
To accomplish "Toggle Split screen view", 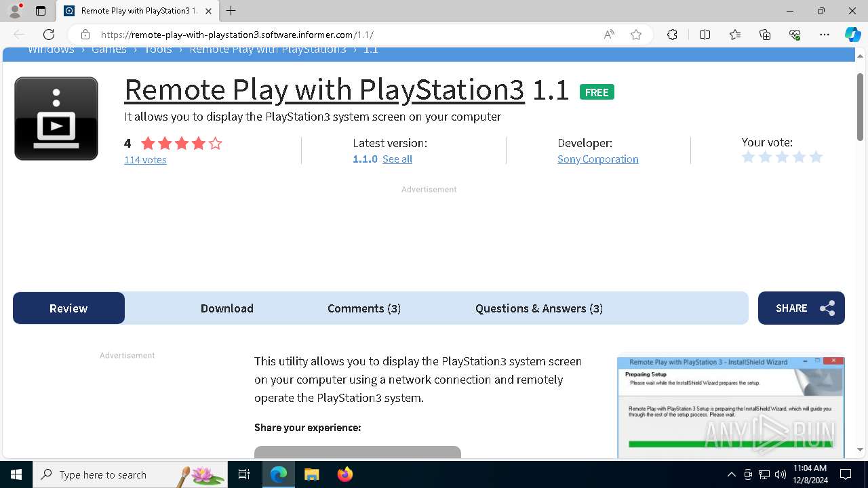I will point(705,35).
